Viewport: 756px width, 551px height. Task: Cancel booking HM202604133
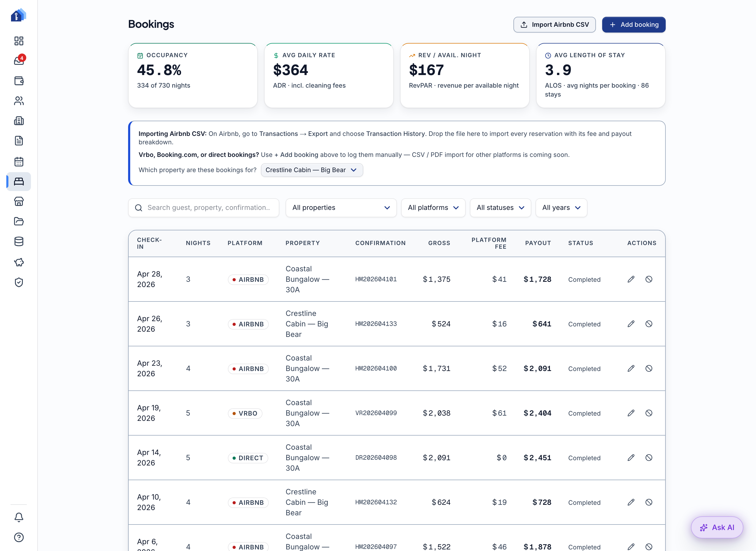[649, 324]
